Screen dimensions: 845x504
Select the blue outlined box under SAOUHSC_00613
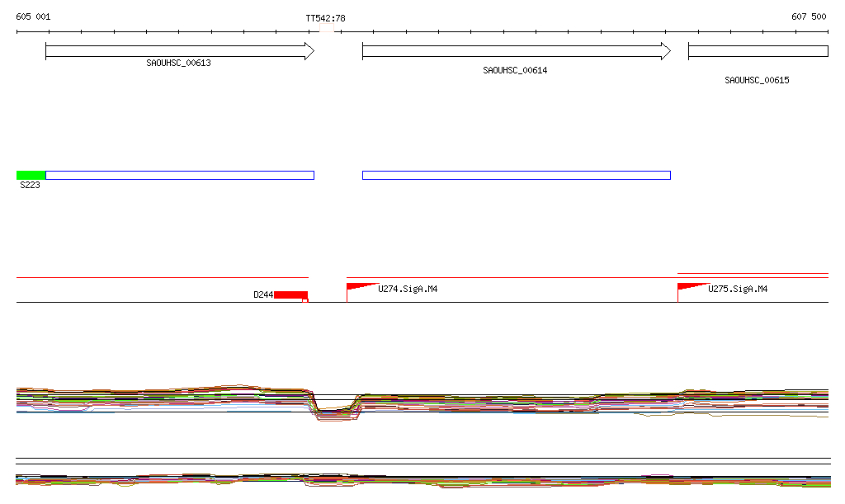[180, 175]
